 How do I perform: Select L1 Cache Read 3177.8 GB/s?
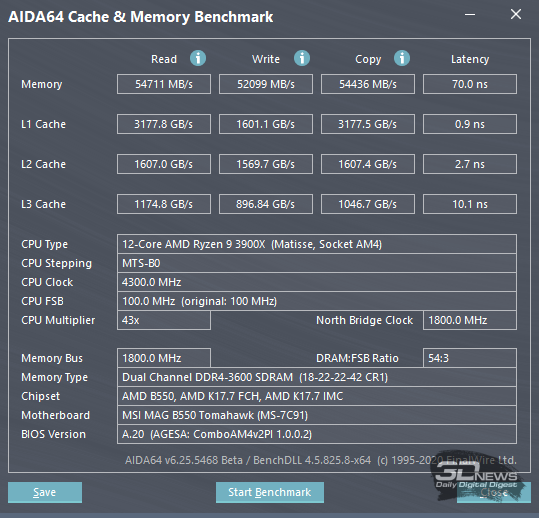164,124
